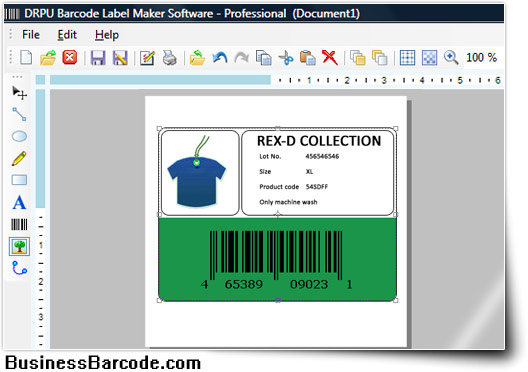Screen dimensions: 528x372
Task: Select the Text tool letter A
Action: pos(19,203)
